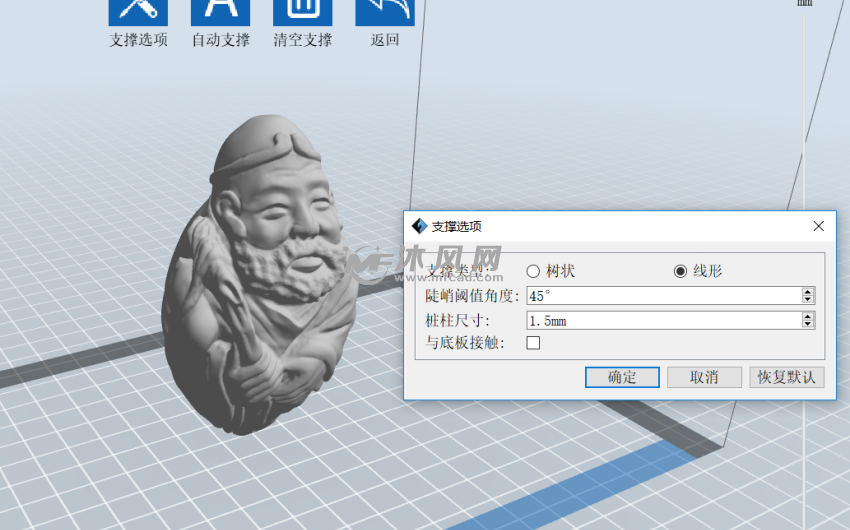
Task: Select the 树状 support type radio
Action: 533,271
